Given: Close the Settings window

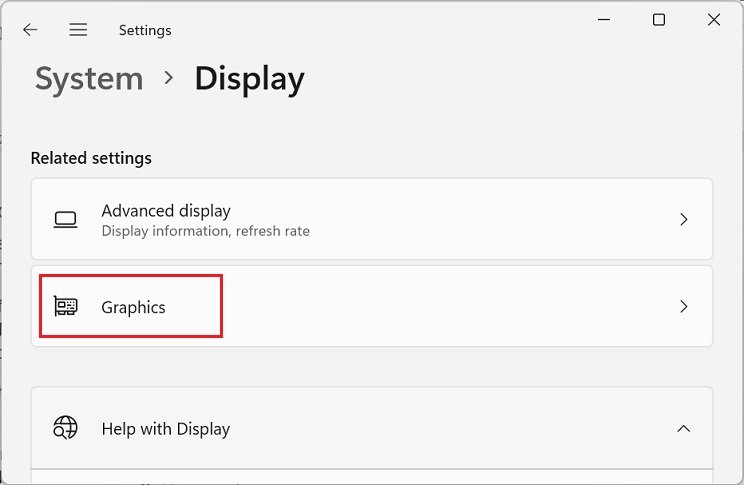Looking at the screenshot, I should 713,20.
